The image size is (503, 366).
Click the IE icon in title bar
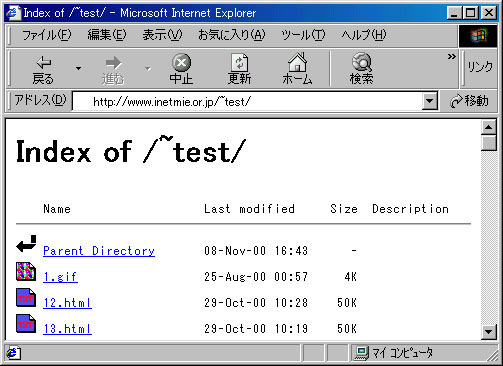13,13
